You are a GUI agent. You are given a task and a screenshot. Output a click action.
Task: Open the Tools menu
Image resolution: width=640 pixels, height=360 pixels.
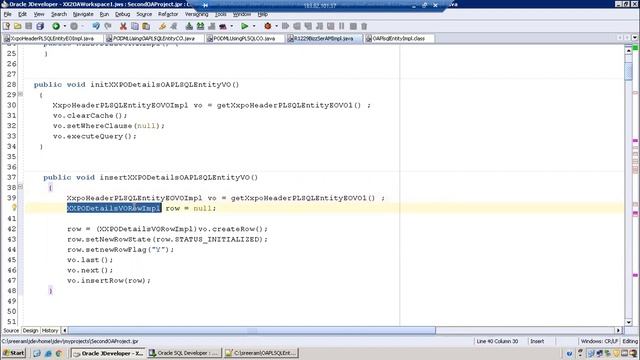(x=220, y=14)
